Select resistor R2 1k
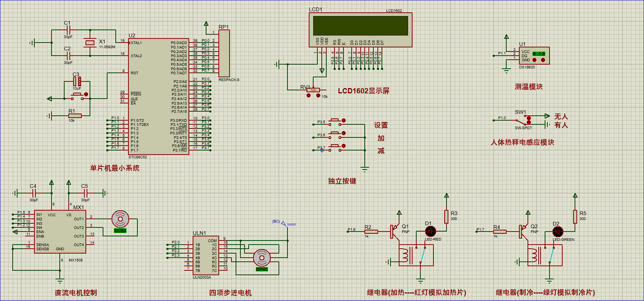Image resolution: width=644 pixels, height=301 pixels. [x=371, y=232]
